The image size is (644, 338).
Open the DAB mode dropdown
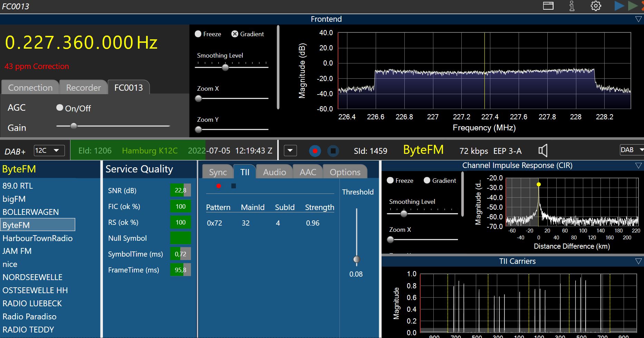tap(632, 150)
